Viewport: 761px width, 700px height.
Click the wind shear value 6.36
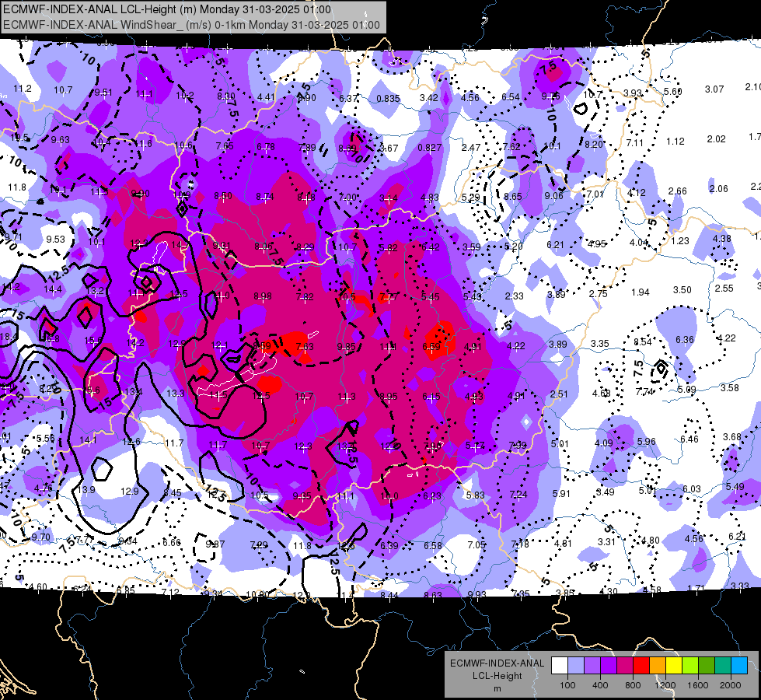pos(685,340)
